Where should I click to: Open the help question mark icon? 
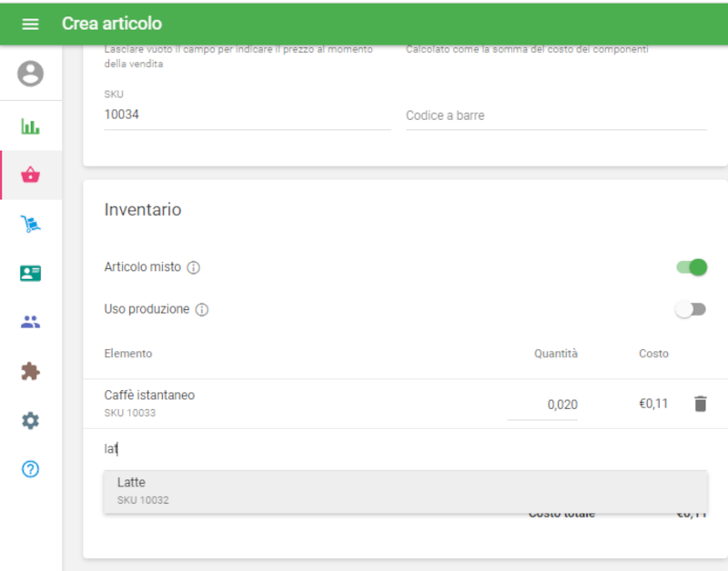click(30, 469)
